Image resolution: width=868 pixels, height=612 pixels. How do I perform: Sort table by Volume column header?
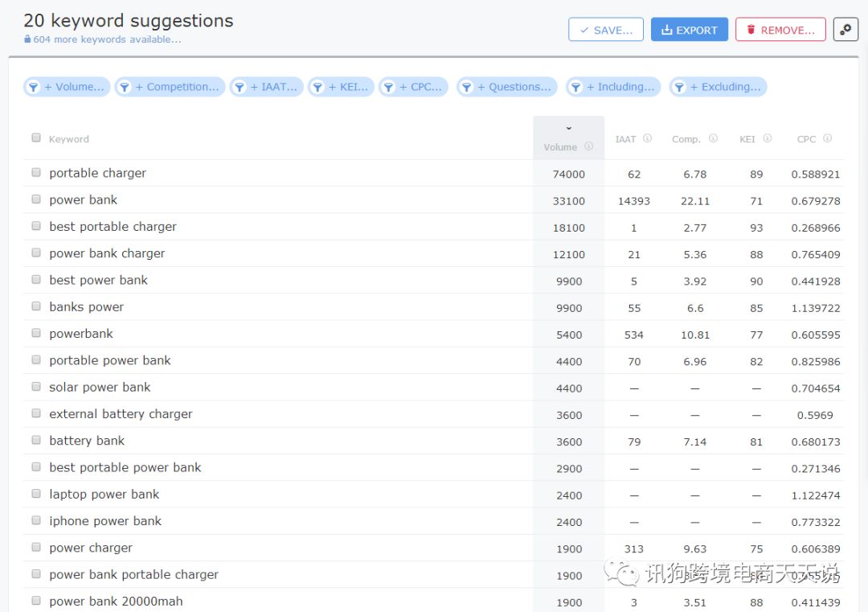(560, 146)
